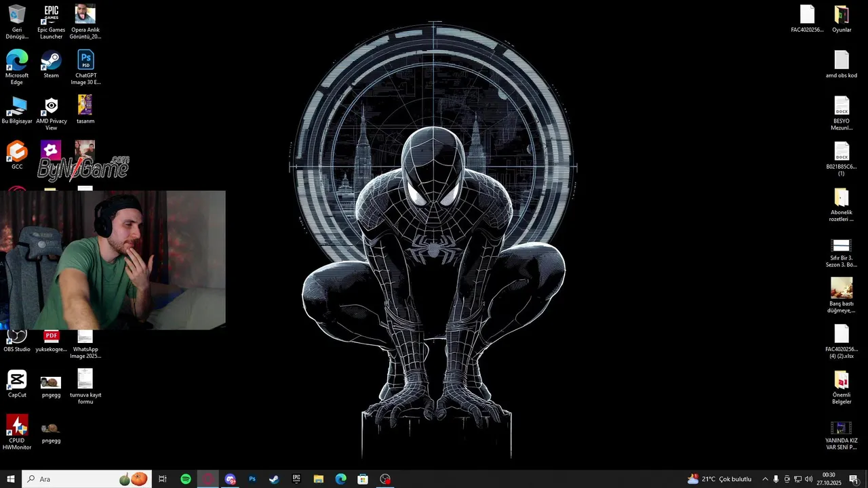Select the BESYO Mezuni docx file
Screen dimensions: 868x488
[842, 113]
